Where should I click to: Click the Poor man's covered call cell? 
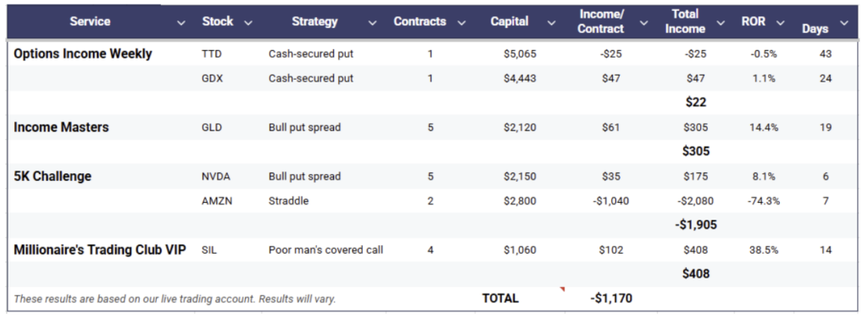pyautogui.click(x=326, y=250)
